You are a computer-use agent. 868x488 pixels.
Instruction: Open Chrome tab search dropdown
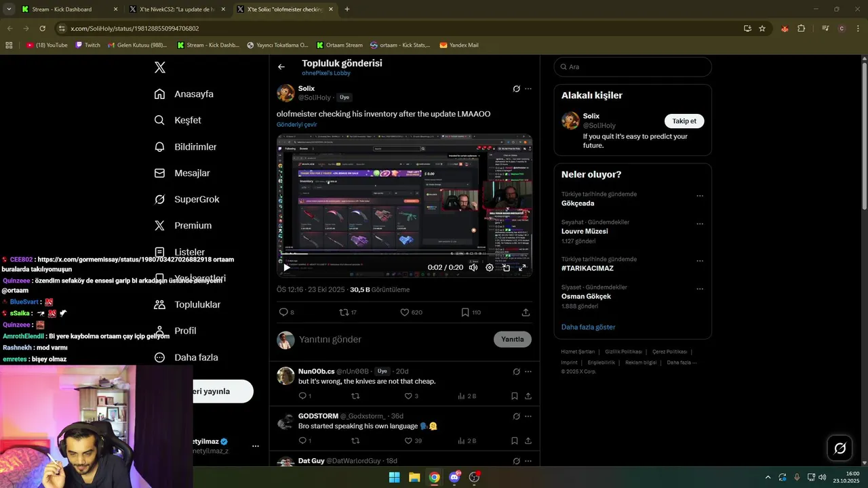9,9
